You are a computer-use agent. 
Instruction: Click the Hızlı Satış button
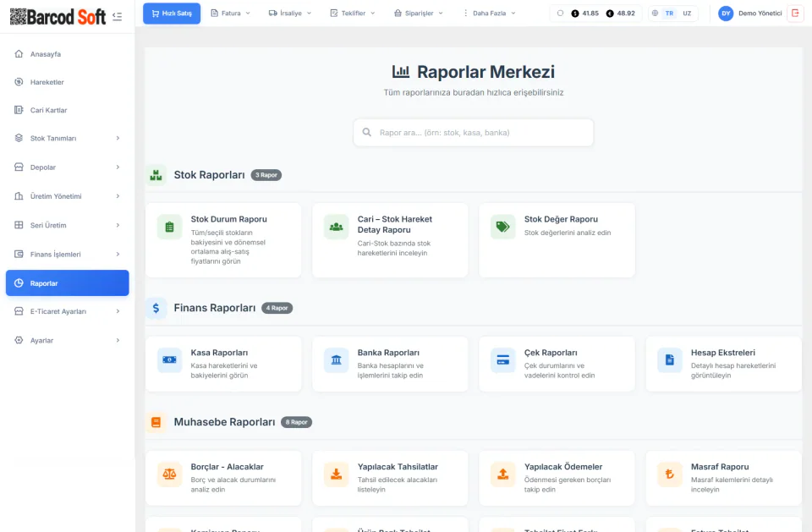click(x=172, y=14)
